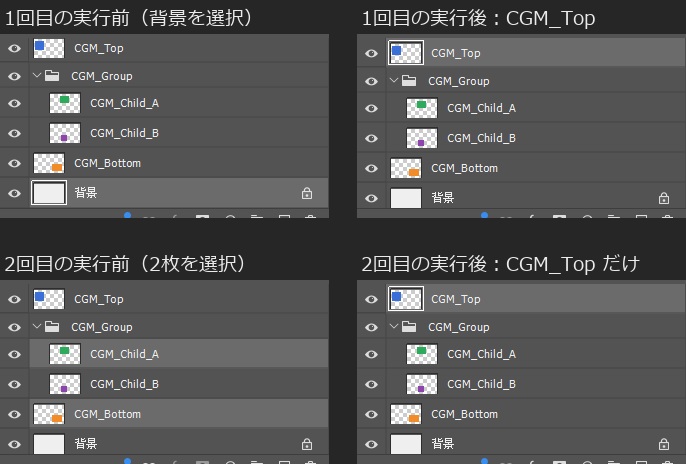Select 背景 thumbnail in 2回目の実行後 panel
The height and width of the screenshot is (464, 686).
pyautogui.click(x=406, y=444)
